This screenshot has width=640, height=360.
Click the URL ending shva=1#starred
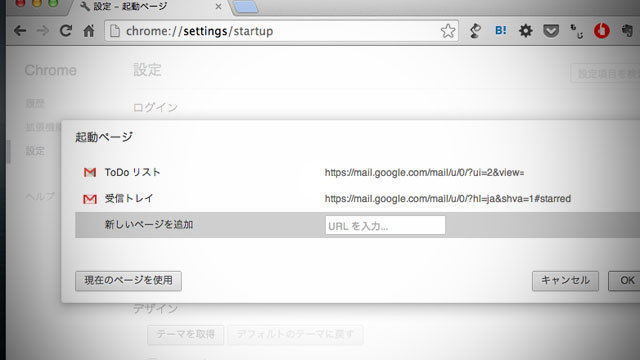click(x=448, y=199)
